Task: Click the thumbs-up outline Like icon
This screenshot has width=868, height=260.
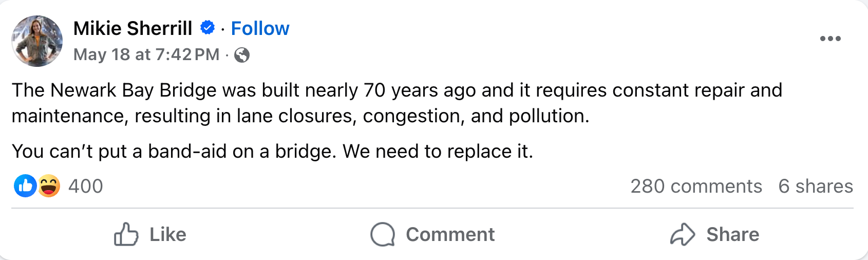Action: [x=126, y=234]
